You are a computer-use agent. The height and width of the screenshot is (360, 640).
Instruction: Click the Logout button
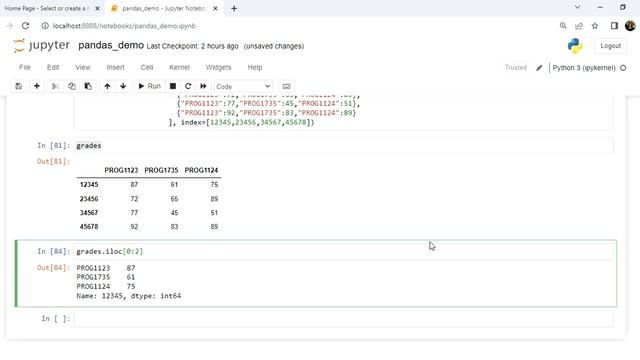coord(610,46)
